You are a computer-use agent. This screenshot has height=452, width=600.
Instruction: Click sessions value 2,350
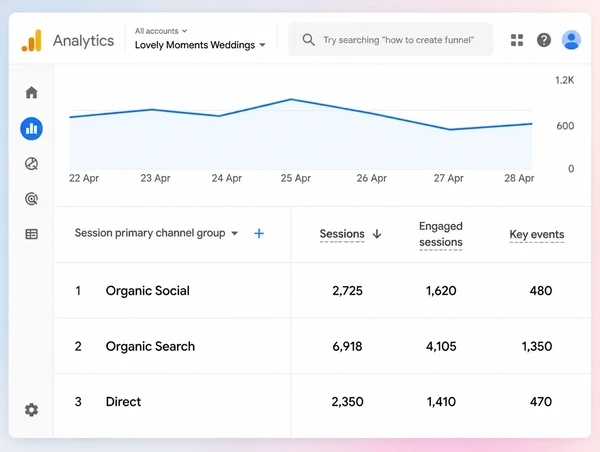(347, 402)
